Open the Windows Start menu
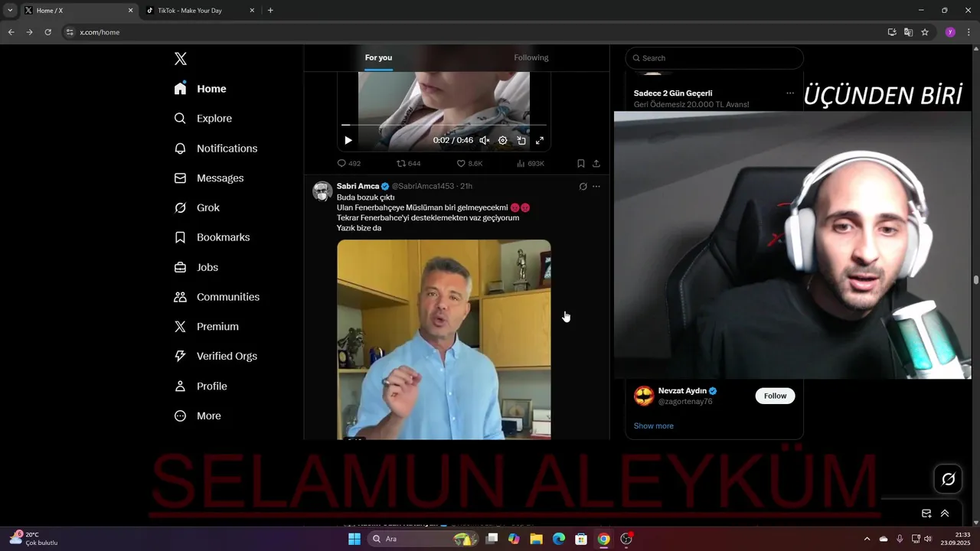Screen dimensions: 980x551 point(354,539)
